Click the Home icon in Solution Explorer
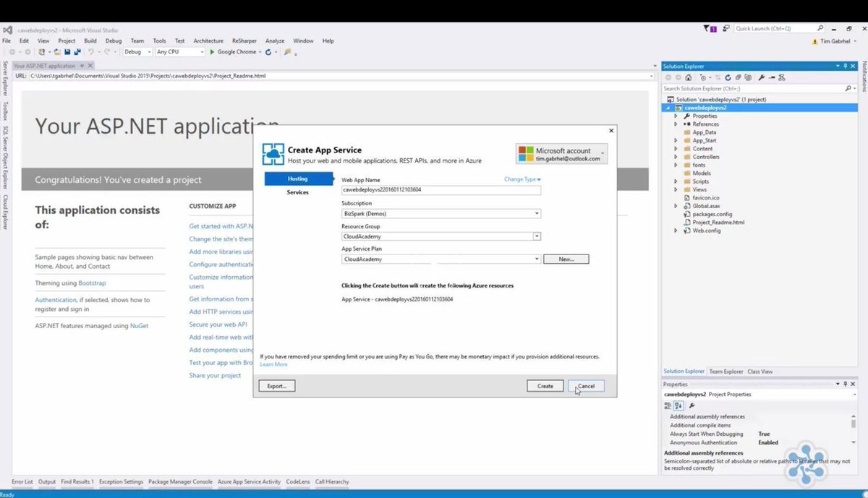Viewport: 868px width, 498px height. (688, 77)
